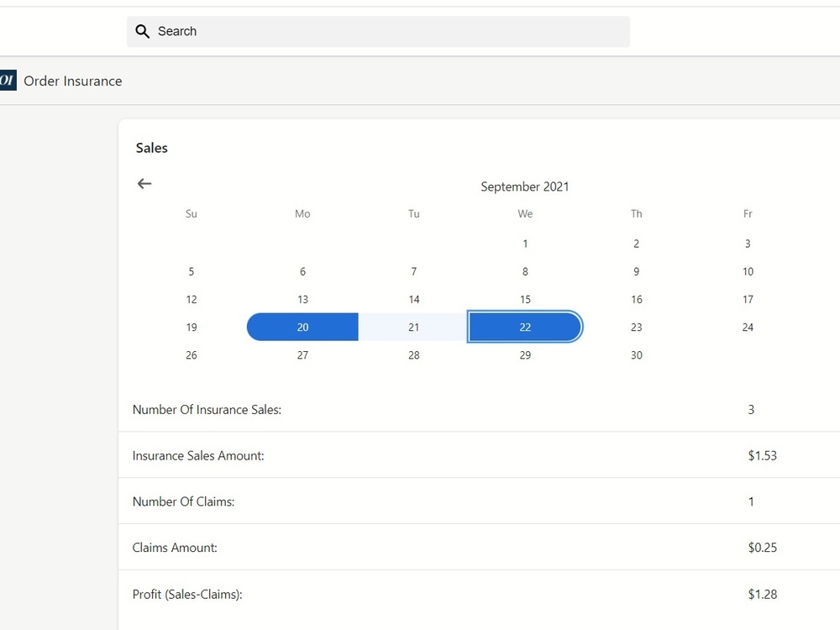The image size is (840, 630).
Task: Click the claims count value 1
Action: [751, 502]
